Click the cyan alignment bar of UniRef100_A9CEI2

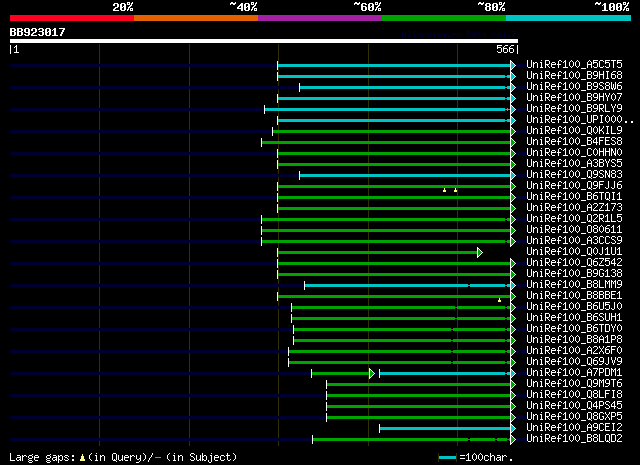point(445,428)
